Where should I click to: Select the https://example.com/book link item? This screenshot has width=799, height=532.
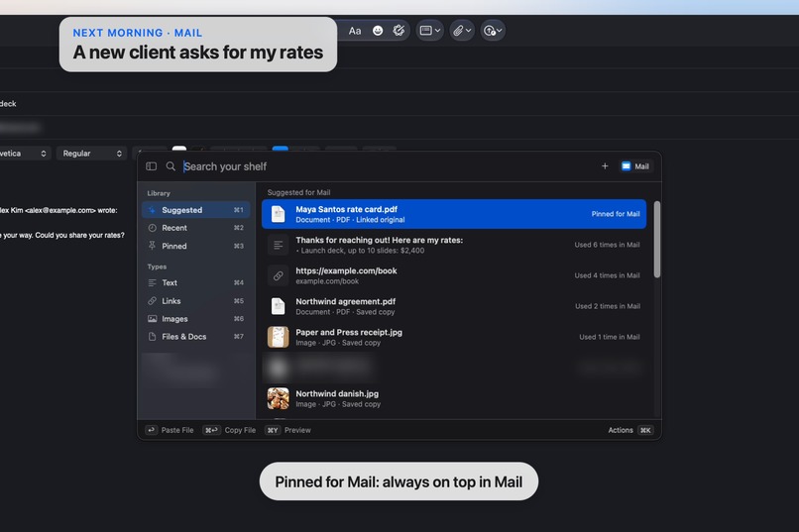(454, 275)
